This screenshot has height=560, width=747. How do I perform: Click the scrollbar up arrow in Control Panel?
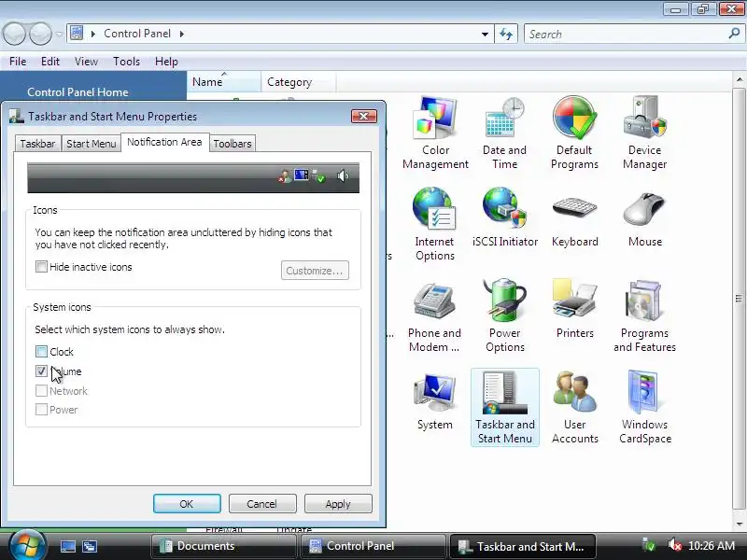pos(740,79)
